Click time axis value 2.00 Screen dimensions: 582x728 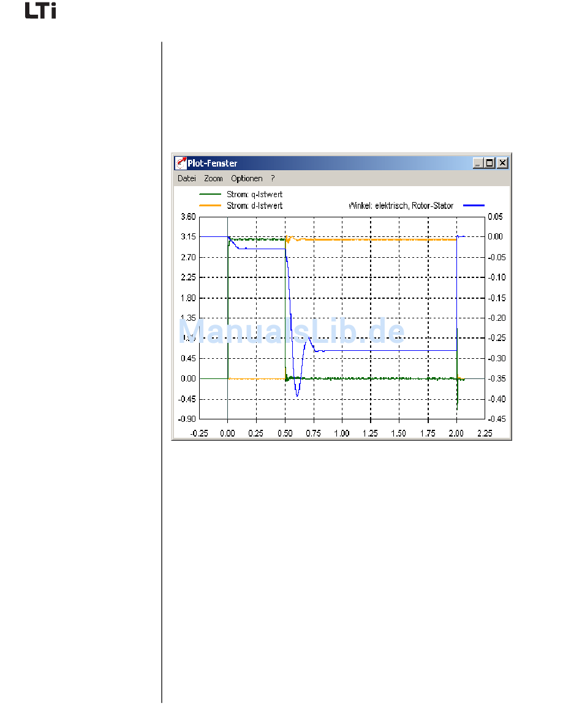456,433
